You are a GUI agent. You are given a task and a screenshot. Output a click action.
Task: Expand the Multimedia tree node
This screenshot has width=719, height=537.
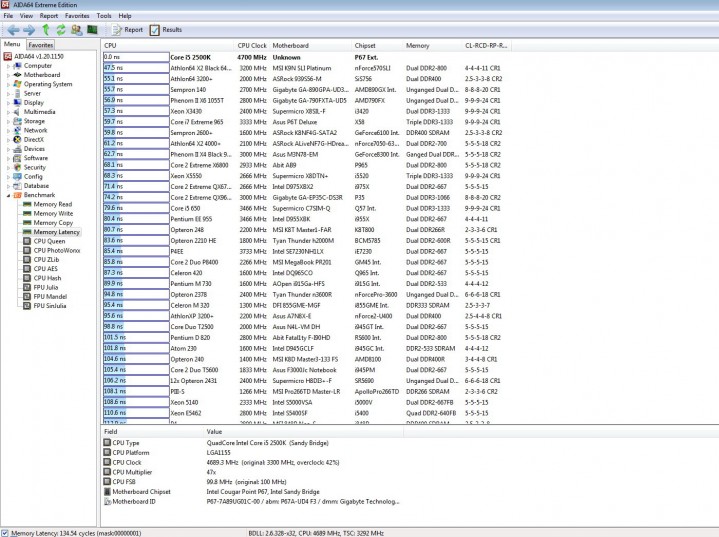[8, 112]
